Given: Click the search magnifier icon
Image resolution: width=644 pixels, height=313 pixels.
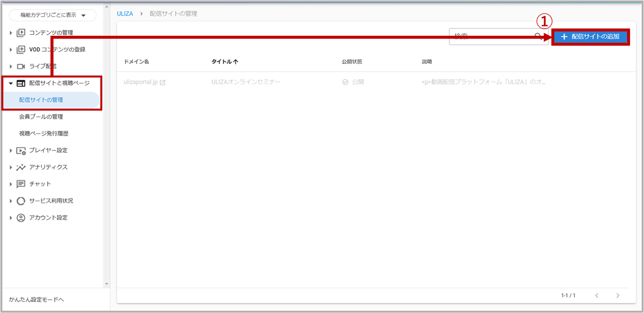Looking at the screenshot, I should [539, 36].
